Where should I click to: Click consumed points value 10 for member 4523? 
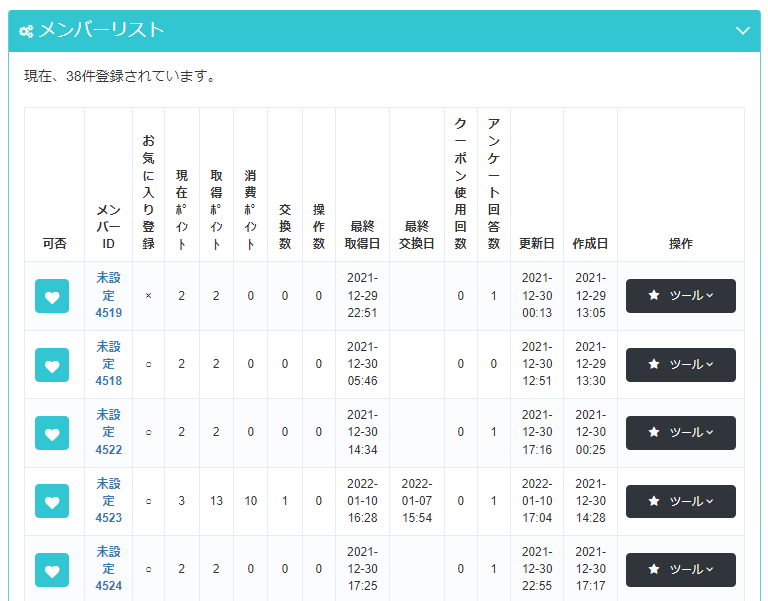[x=250, y=501]
